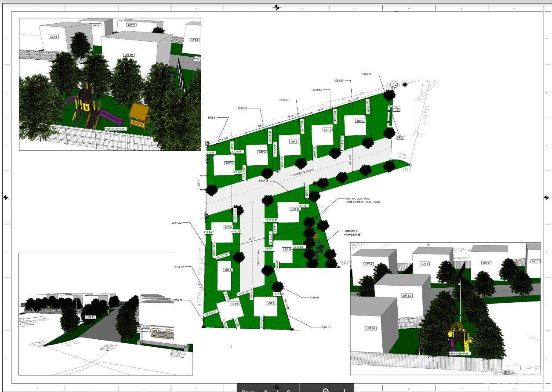Click the zoom out icon in bottom toolbar
552x392 pixels.
(326, 390)
